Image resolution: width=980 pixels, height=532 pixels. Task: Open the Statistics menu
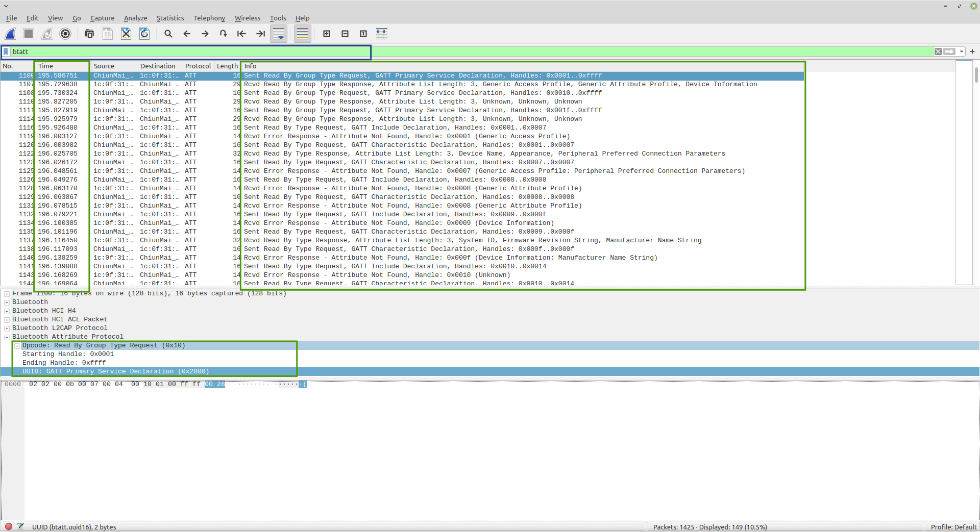170,18
